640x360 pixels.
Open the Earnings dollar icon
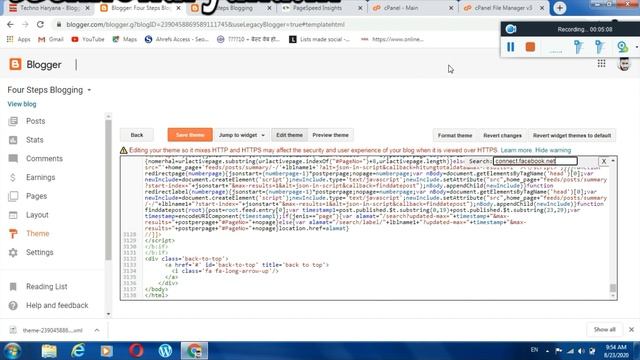(x=13, y=177)
